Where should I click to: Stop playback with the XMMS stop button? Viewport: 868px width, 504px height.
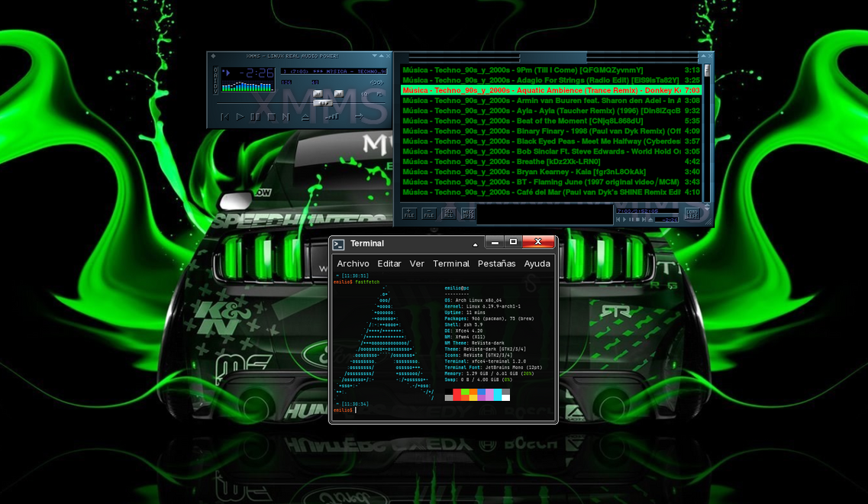pyautogui.click(x=270, y=117)
